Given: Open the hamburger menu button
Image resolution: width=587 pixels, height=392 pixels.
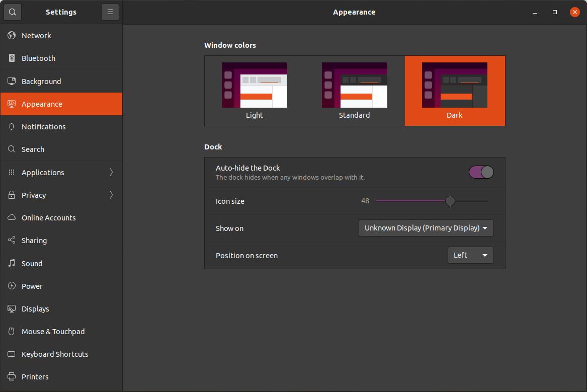Looking at the screenshot, I should pos(110,12).
